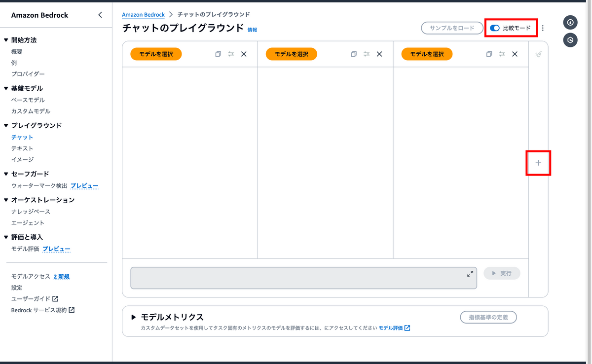Click 指標基準の定義 button
Screen dimensions: 592x364
[488, 317]
